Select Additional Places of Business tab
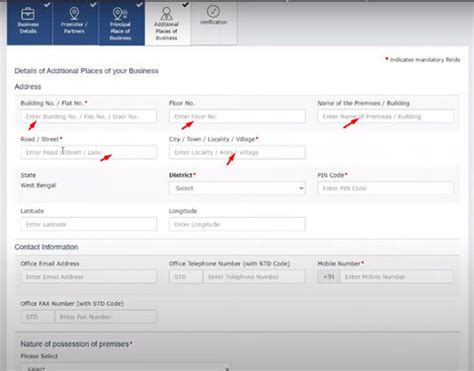This screenshot has height=371, width=474. click(168, 23)
